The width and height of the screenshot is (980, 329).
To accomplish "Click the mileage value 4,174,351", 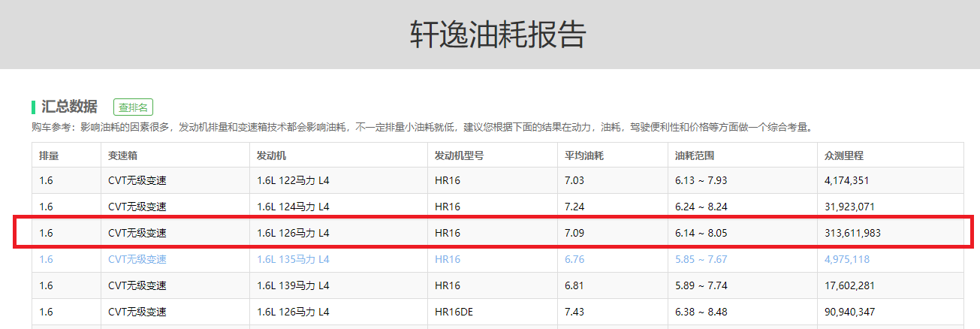I will [846, 180].
